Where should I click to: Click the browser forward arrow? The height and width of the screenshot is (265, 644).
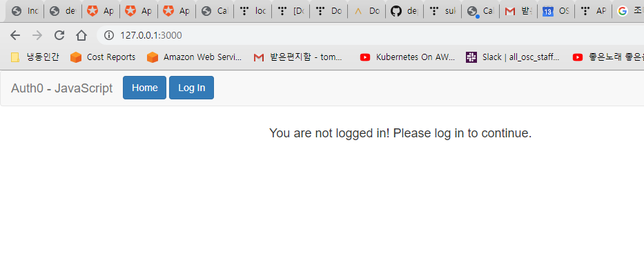coord(37,36)
